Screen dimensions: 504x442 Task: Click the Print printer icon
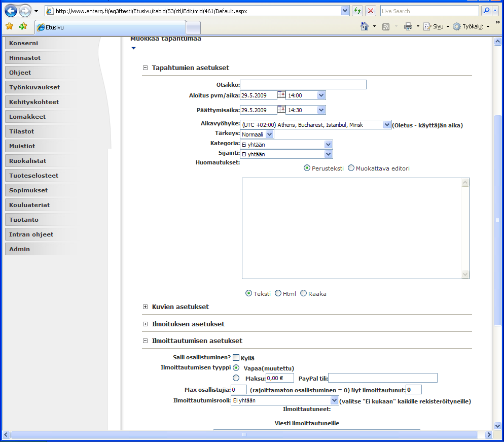click(x=408, y=26)
